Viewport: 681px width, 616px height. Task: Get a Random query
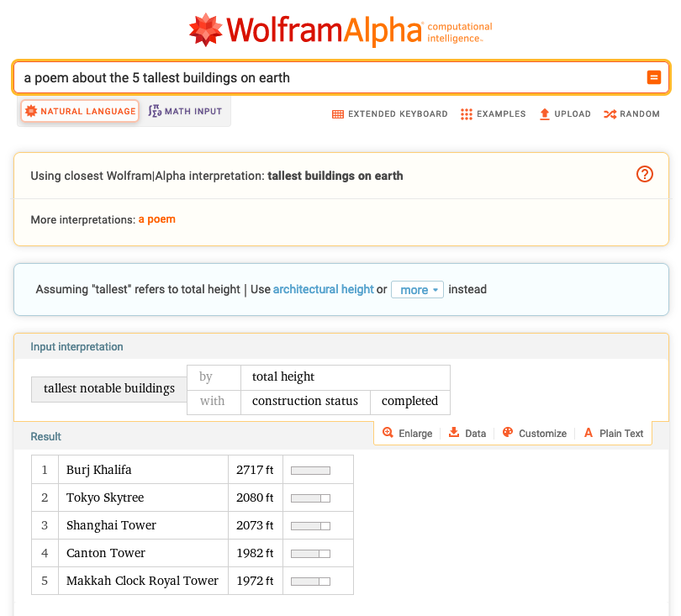point(631,113)
